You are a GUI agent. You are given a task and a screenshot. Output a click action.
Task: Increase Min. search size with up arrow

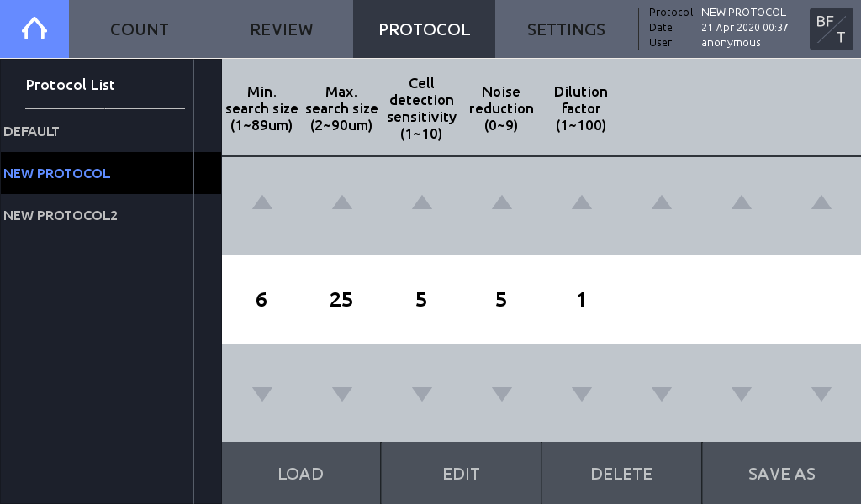coord(262,202)
